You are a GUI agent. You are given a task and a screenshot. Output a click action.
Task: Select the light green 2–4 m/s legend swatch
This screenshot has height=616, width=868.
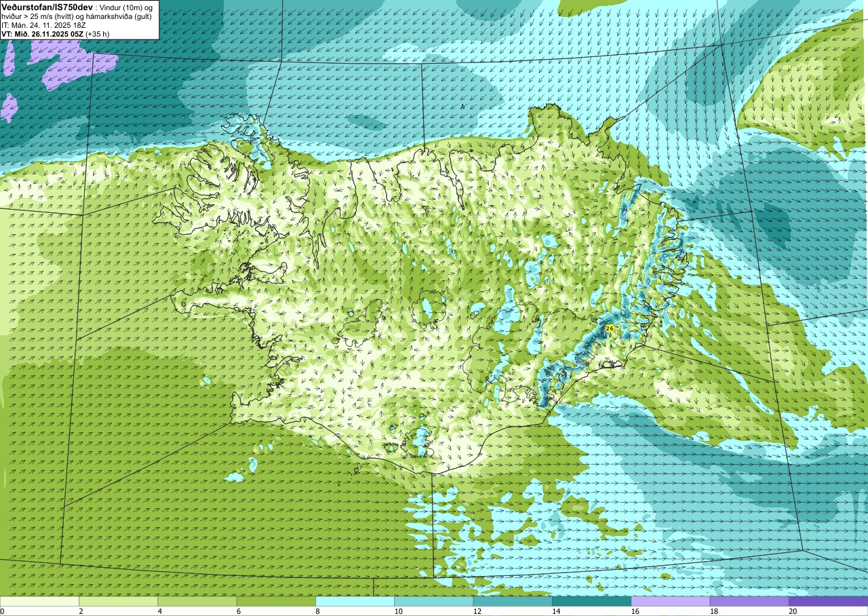point(118,601)
